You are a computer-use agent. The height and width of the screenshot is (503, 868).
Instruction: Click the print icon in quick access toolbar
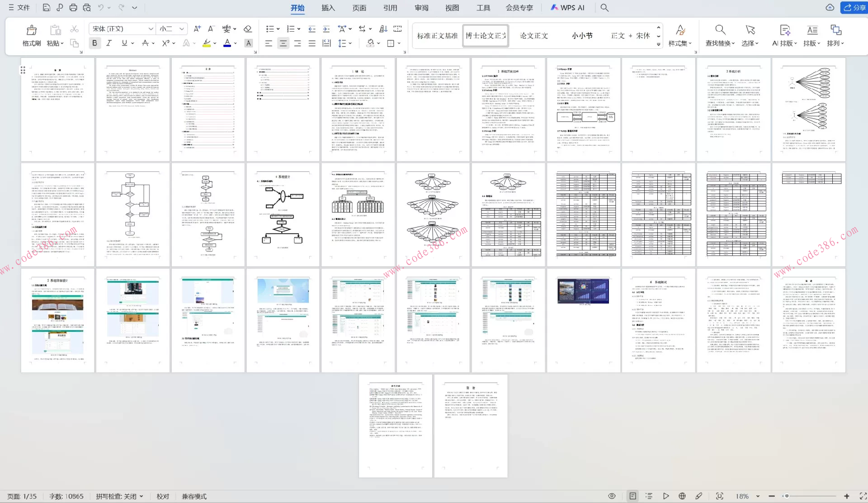73,8
